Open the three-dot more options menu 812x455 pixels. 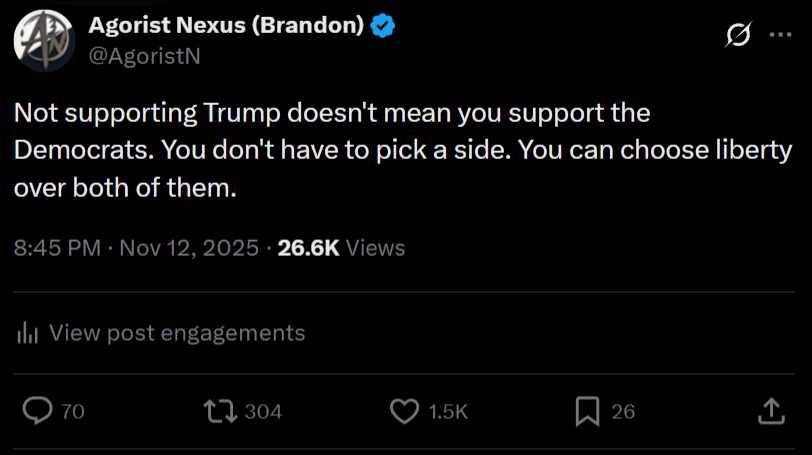pos(780,35)
